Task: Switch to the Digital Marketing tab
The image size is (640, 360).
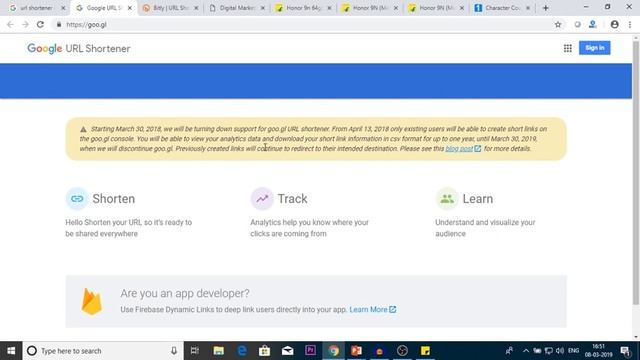Action: point(236,8)
